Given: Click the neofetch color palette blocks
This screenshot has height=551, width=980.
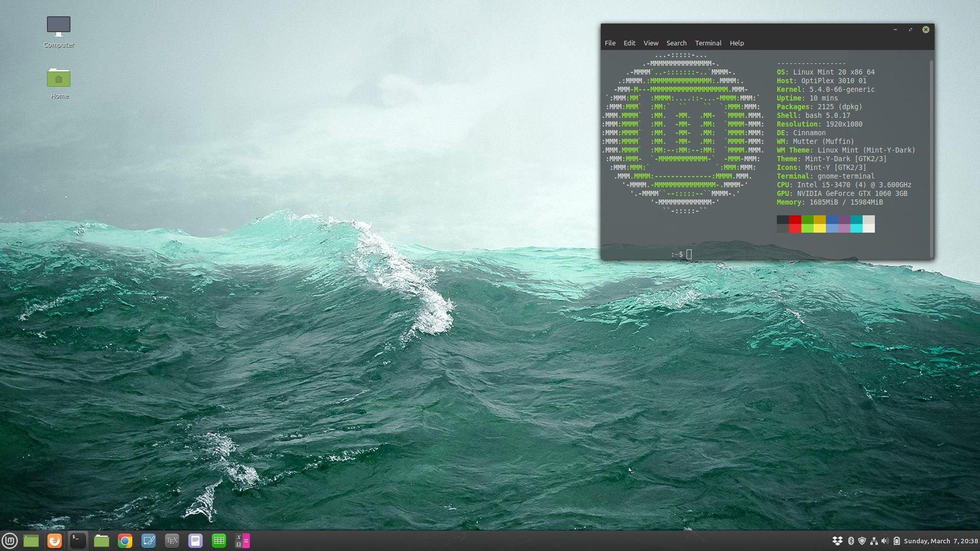Looking at the screenshot, I should (826, 223).
